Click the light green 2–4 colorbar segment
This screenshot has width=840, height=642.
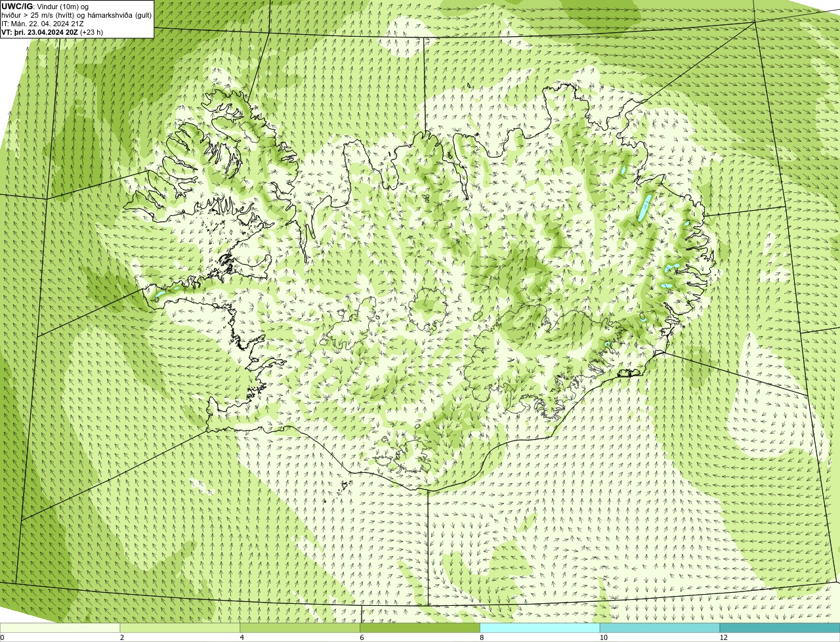coord(180,628)
